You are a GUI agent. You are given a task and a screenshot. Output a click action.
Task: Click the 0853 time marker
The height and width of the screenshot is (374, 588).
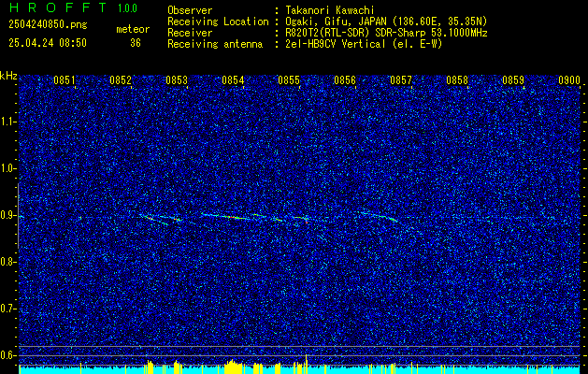click(x=177, y=80)
